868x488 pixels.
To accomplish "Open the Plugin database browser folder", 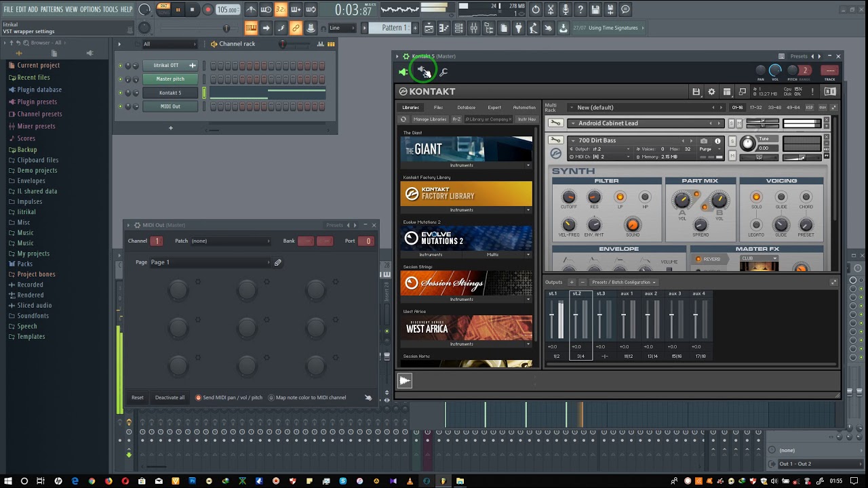I will pyautogui.click(x=39, y=89).
